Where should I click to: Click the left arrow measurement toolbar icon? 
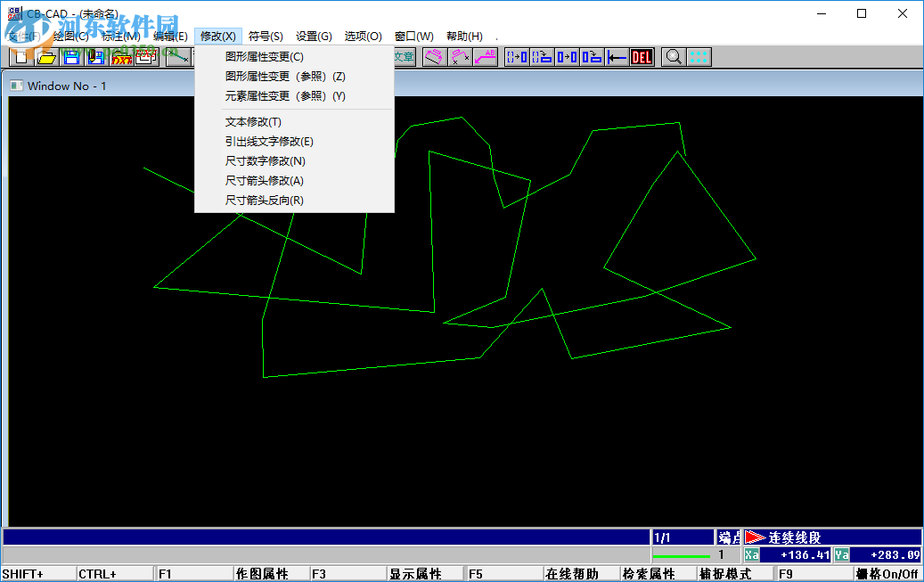click(x=617, y=56)
